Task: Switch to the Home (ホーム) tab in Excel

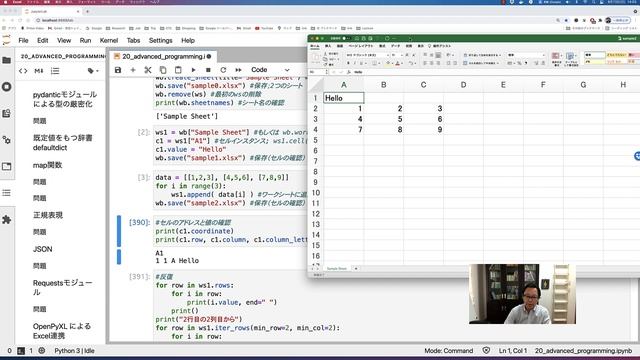Action: coord(315,46)
